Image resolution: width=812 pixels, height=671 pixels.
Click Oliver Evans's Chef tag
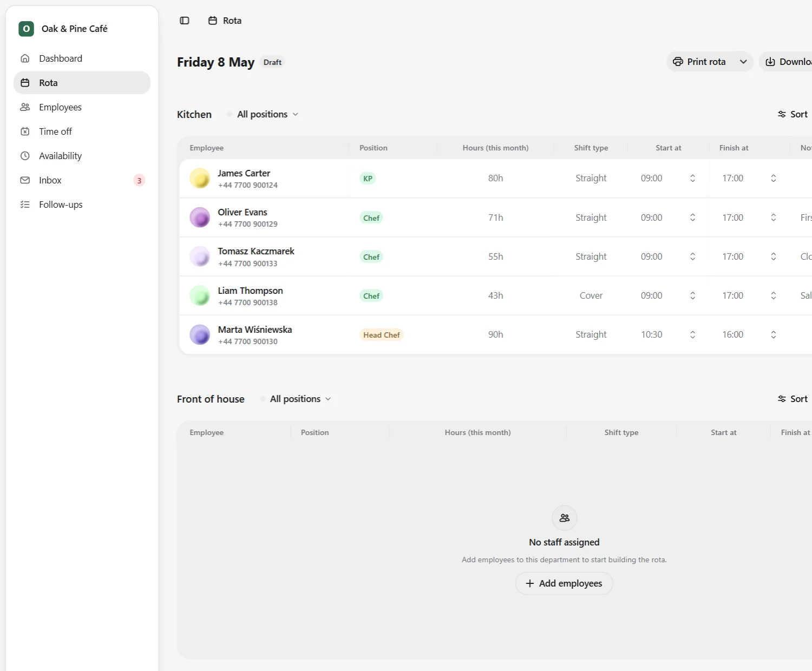coord(371,218)
